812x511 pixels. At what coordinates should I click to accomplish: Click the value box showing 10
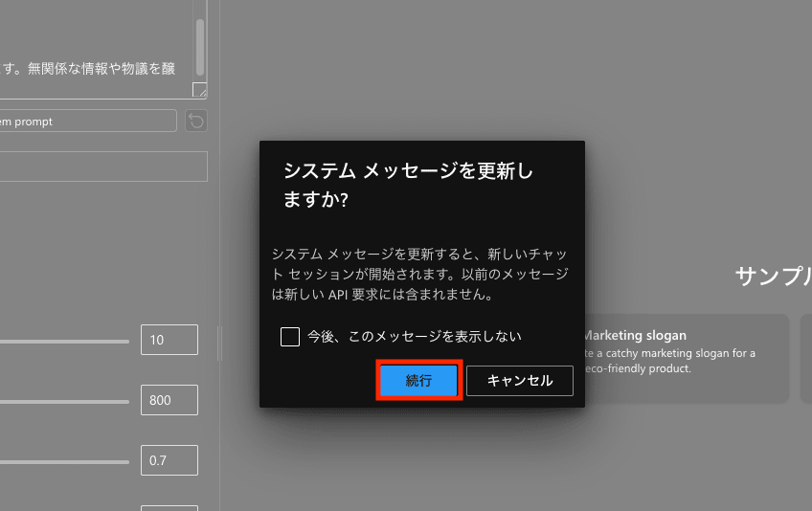coord(169,340)
